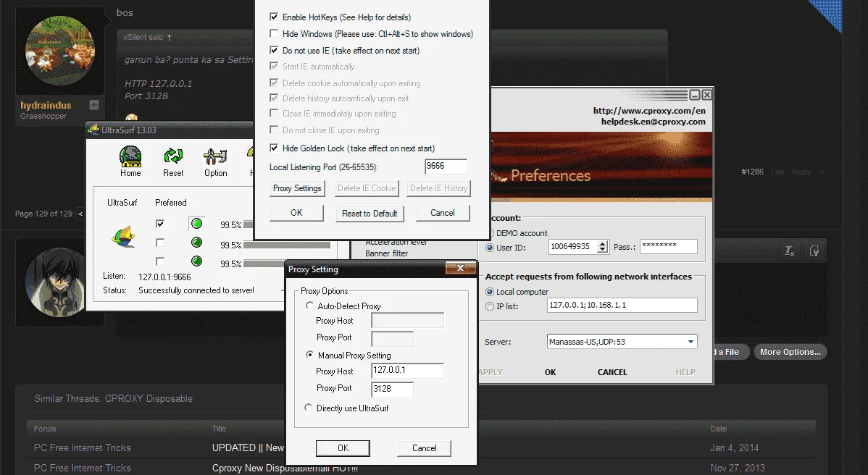
Task: Close the CProxy Preferences window
Action: click(x=707, y=95)
